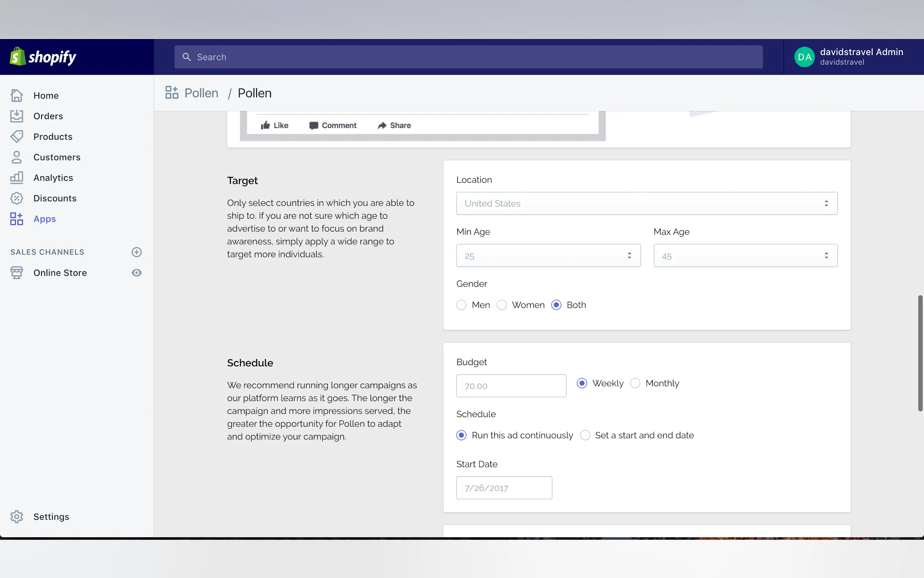Viewport: 924px width, 578px height.
Task: View Online Store via eye icon
Action: (x=136, y=273)
